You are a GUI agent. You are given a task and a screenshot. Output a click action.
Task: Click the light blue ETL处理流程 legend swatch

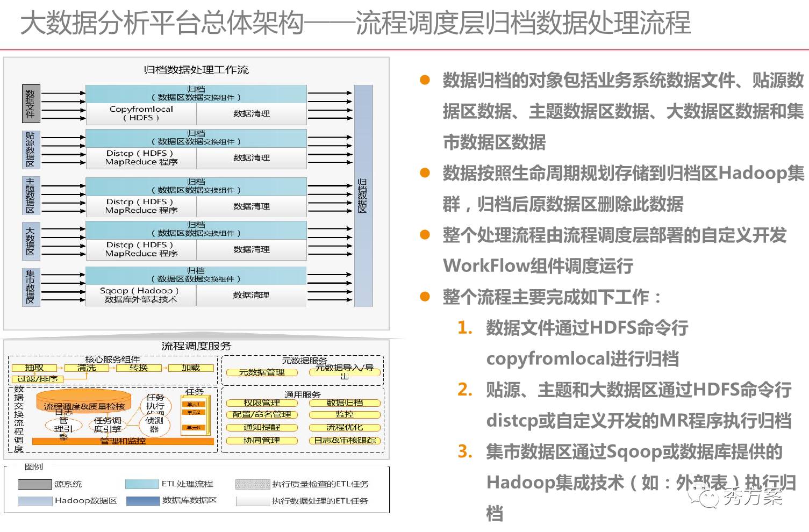tap(142, 484)
